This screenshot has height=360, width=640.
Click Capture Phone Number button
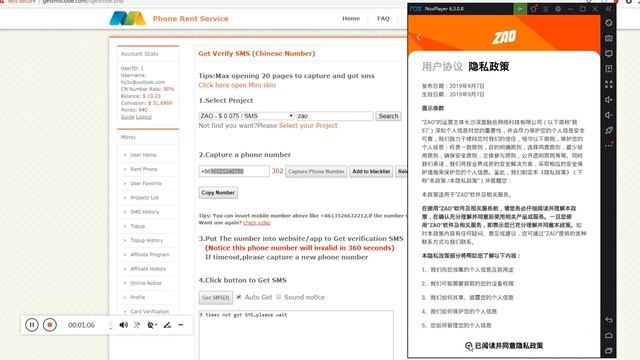[x=316, y=171]
